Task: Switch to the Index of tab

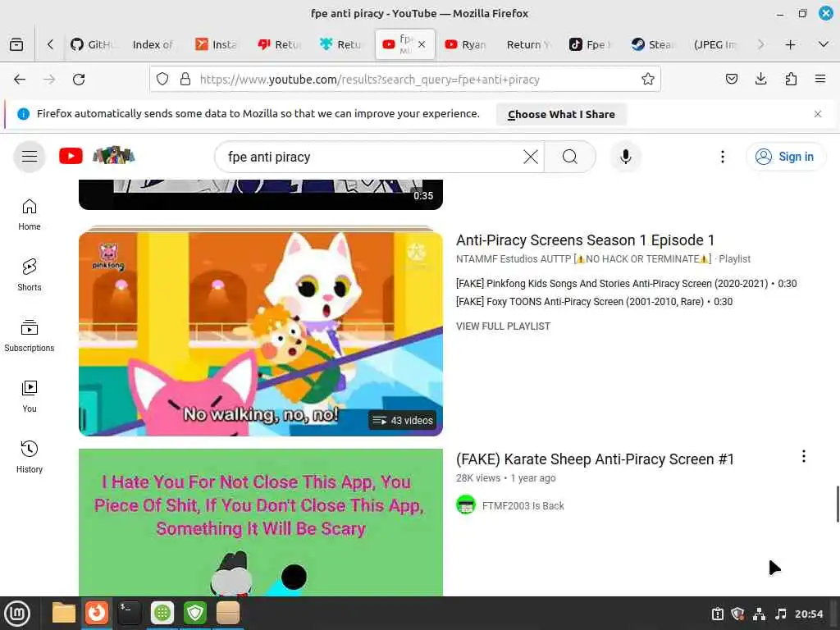Action: click(x=152, y=44)
